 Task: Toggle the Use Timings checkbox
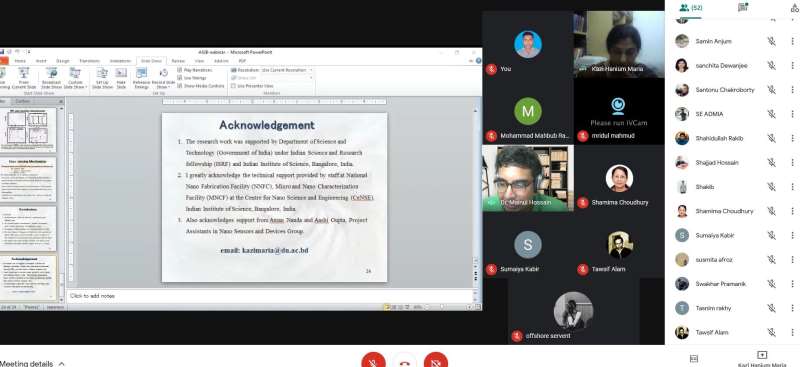coord(180,78)
